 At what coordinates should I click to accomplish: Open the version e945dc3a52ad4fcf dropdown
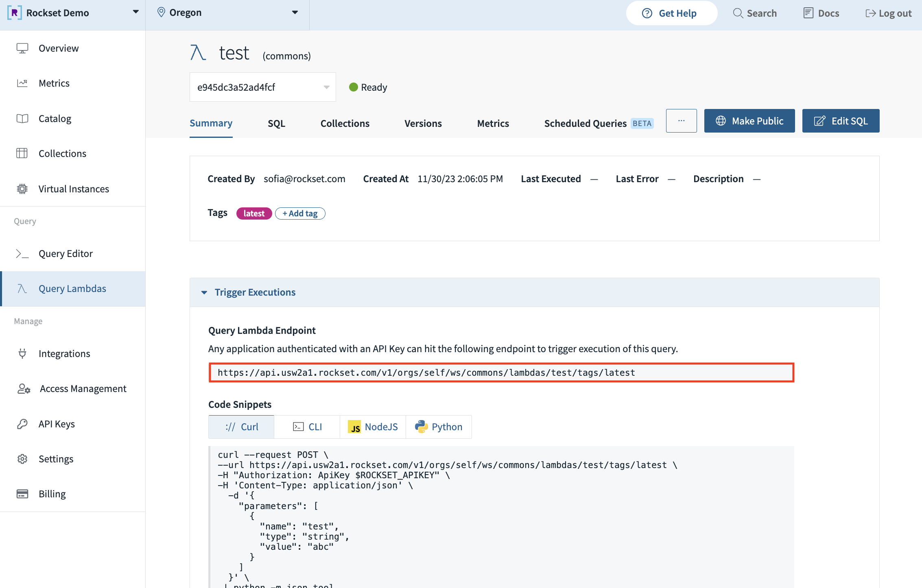(x=262, y=87)
